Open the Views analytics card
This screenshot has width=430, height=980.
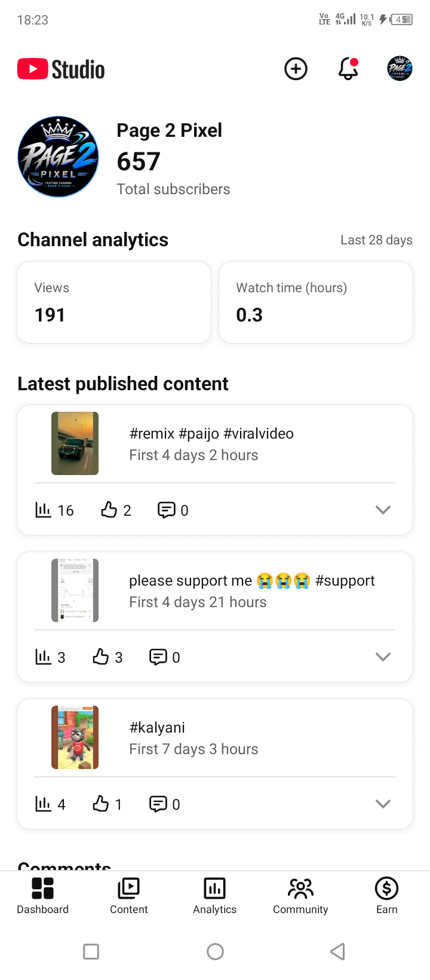click(x=114, y=302)
